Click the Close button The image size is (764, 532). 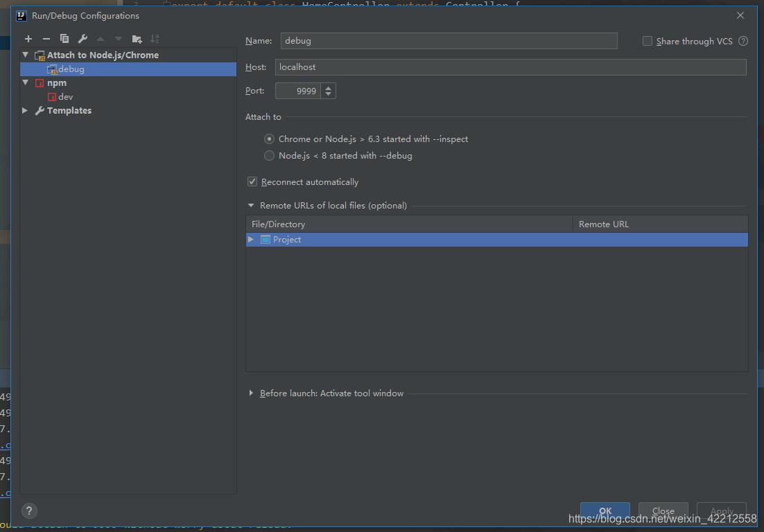click(663, 511)
